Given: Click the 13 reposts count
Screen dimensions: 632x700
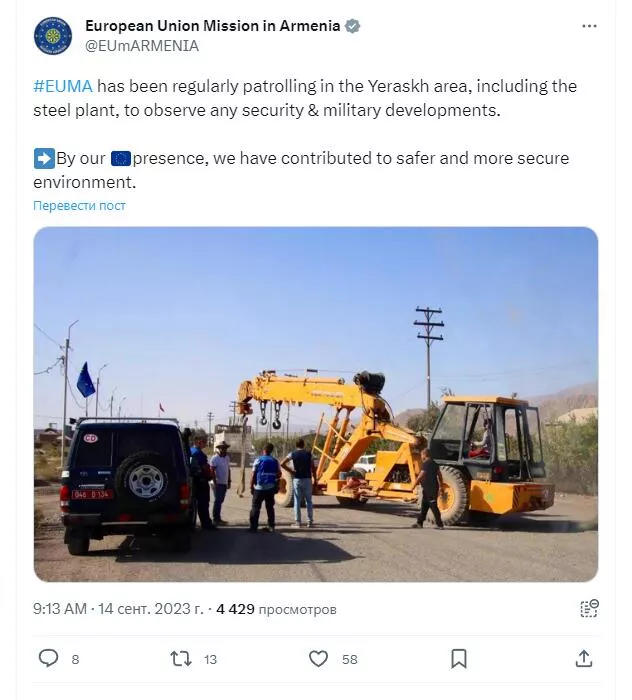Looking at the screenshot, I should pos(210,659).
